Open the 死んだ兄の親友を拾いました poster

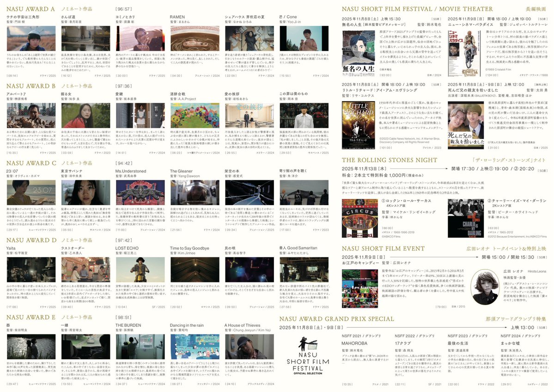(466, 125)
